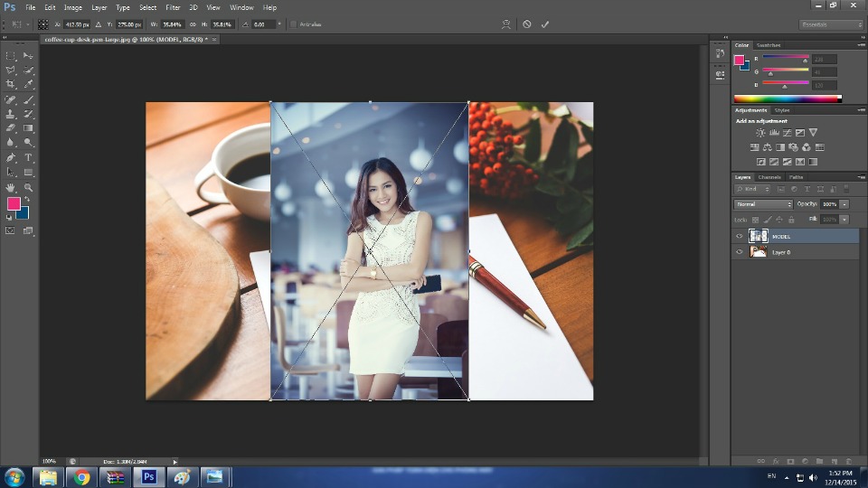Click the rotation angle input field
868x488 pixels.
(263, 24)
